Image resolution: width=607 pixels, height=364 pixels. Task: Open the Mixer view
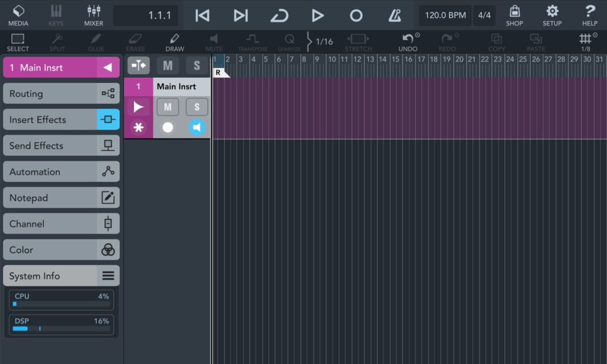93,15
